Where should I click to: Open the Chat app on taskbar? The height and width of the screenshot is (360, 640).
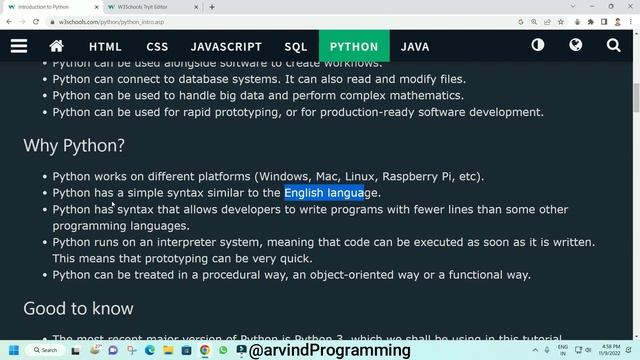tap(113, 350)
